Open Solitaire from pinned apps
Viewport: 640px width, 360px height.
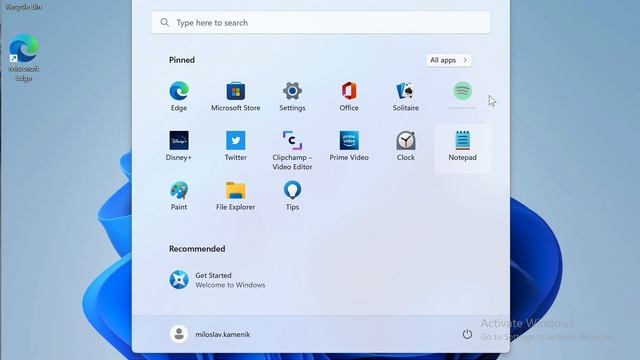tap(406, 97)
